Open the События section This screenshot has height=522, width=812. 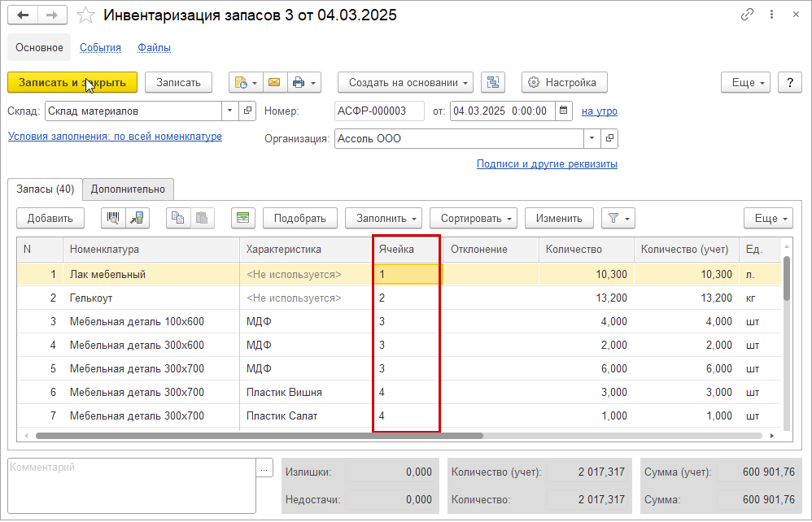point(100,48)
